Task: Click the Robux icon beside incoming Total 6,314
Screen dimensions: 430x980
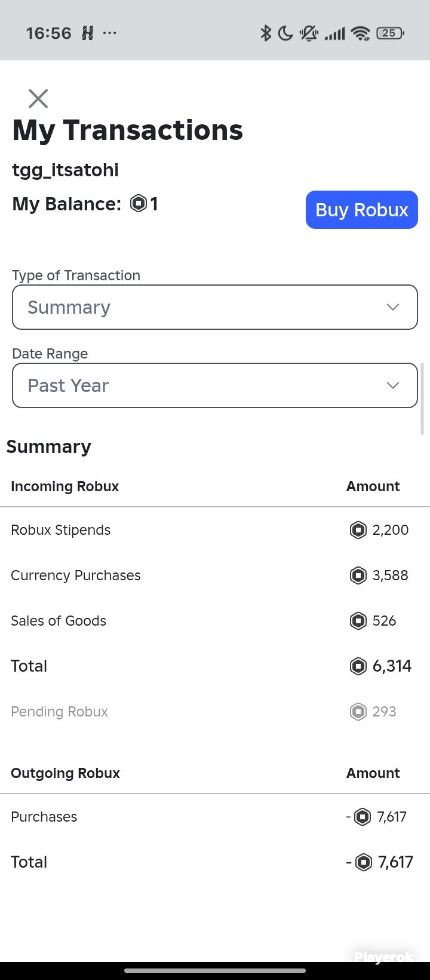Action: 358,666
